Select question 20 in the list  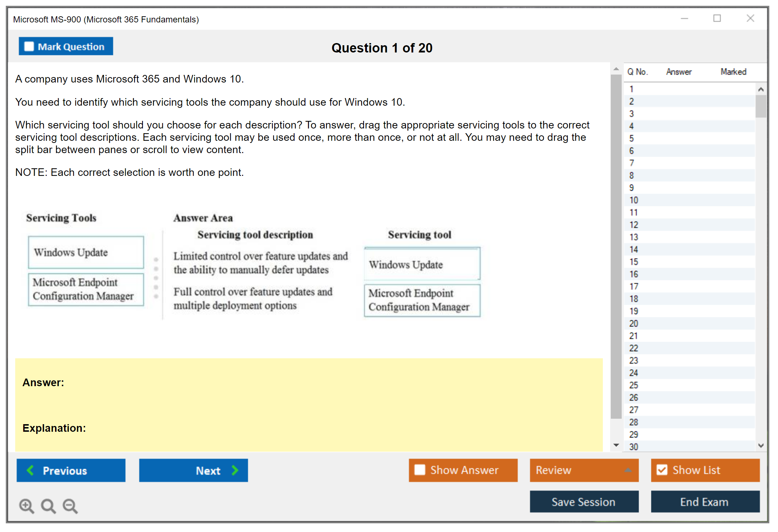click(634, 324)
